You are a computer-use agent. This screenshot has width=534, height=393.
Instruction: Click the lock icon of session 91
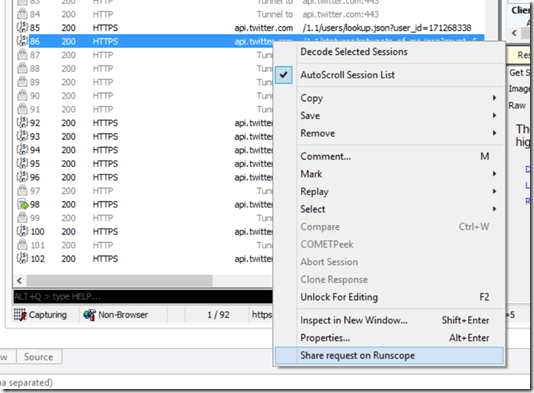22,109
